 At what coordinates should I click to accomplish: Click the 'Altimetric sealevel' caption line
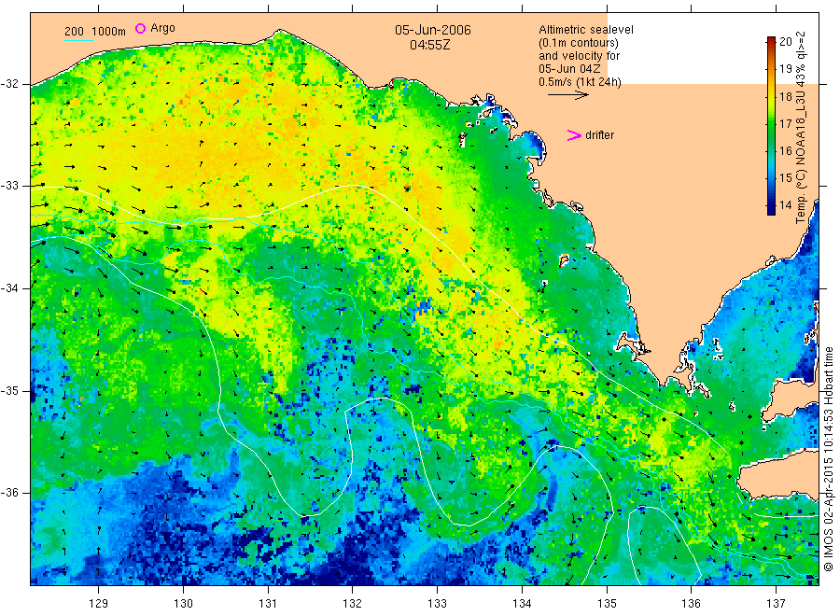tap(586, 30)
